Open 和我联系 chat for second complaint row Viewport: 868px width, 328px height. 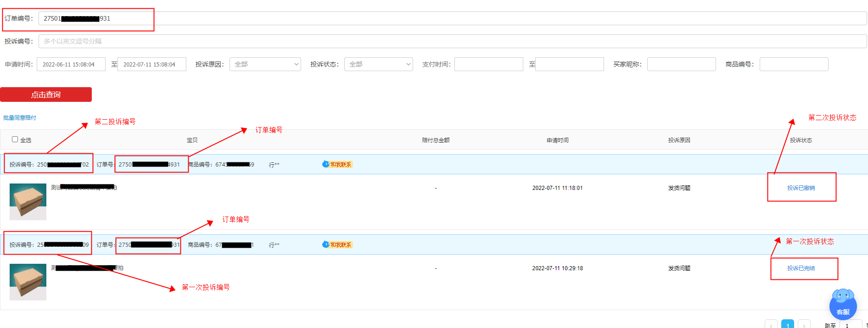click(x=337, y=245)
